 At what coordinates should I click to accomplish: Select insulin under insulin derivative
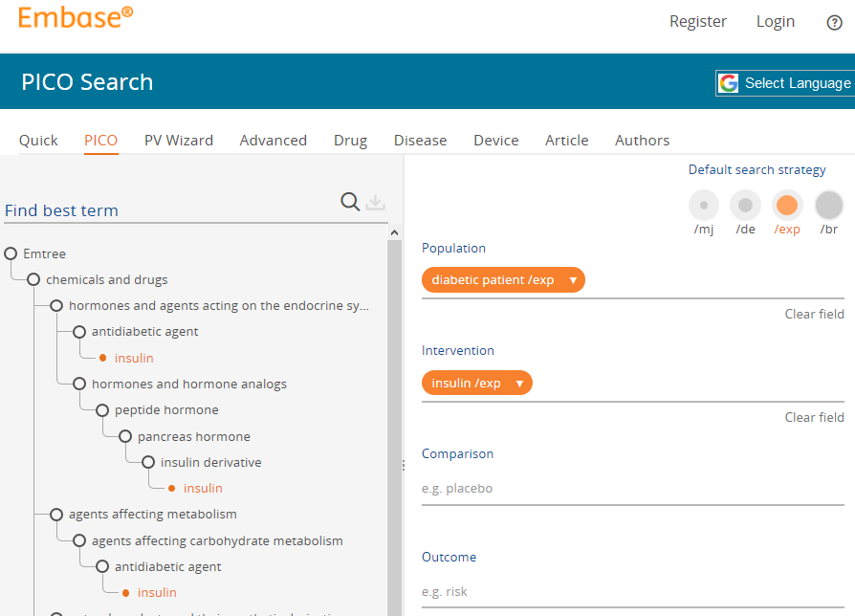tap(203, 489)
